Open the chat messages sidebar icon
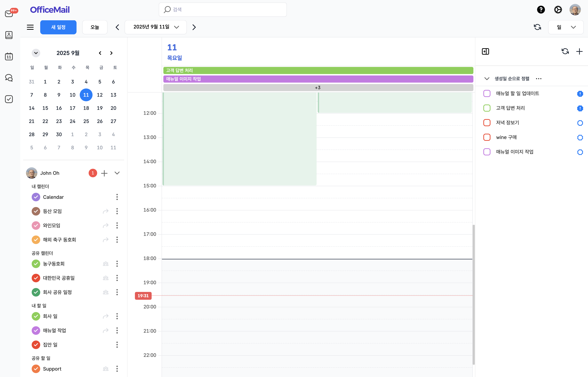The height and width of the screenshot is (377, 588). (x=9, y=78)
